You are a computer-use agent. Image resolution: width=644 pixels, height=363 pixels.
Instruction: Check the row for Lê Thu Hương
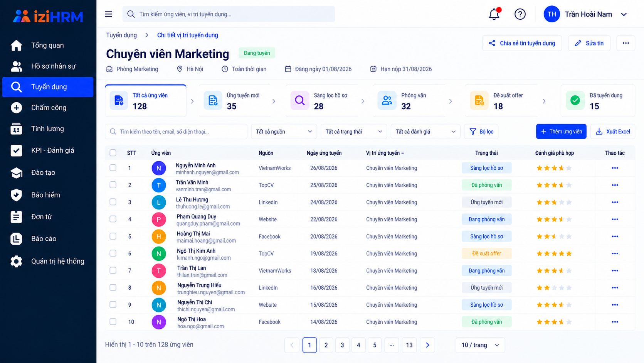[113, 202]
